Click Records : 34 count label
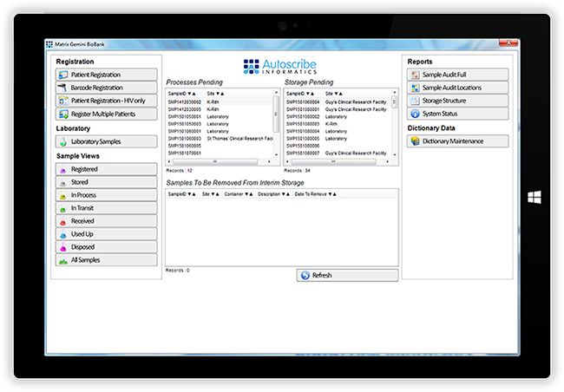Screen dimensions: 564x392 [297, 171]
